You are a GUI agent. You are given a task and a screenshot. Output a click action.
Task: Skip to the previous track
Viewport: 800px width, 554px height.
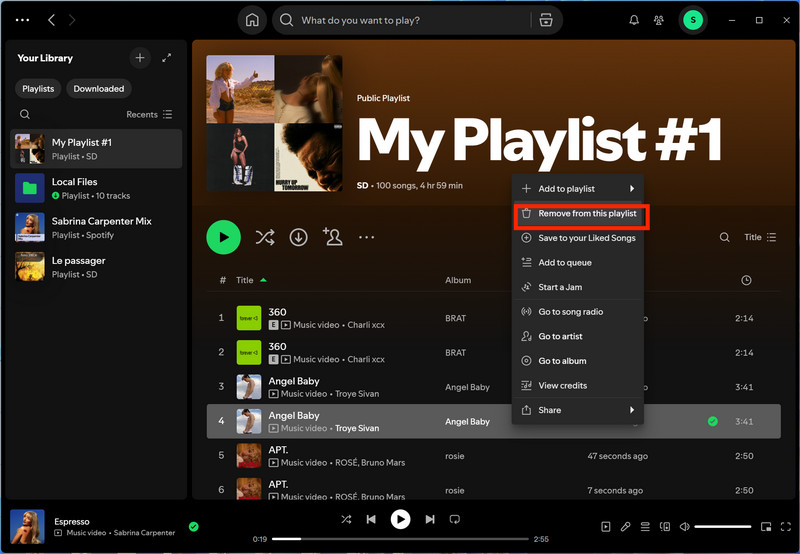tap(371, 519)
